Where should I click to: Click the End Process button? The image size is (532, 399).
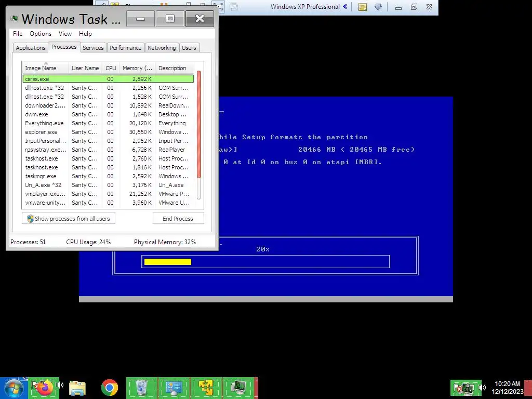(178, 219)
